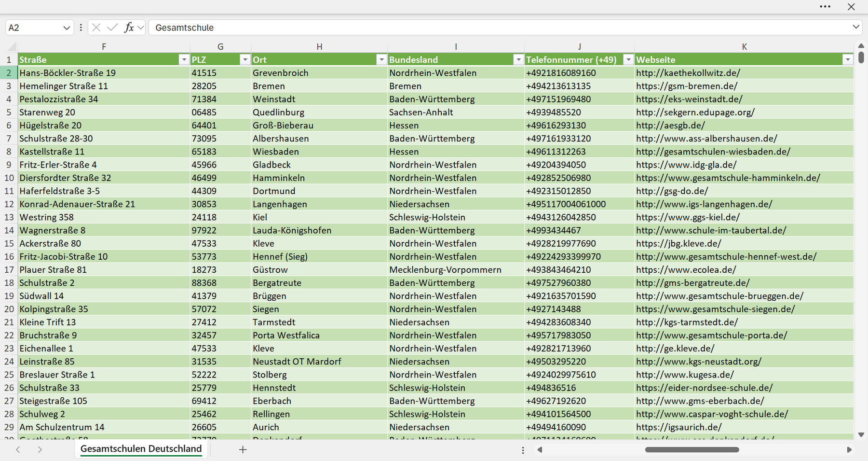Click the select-all corner triangle
This screenshot has height=461, width=868.
click(x=12, y=47)
